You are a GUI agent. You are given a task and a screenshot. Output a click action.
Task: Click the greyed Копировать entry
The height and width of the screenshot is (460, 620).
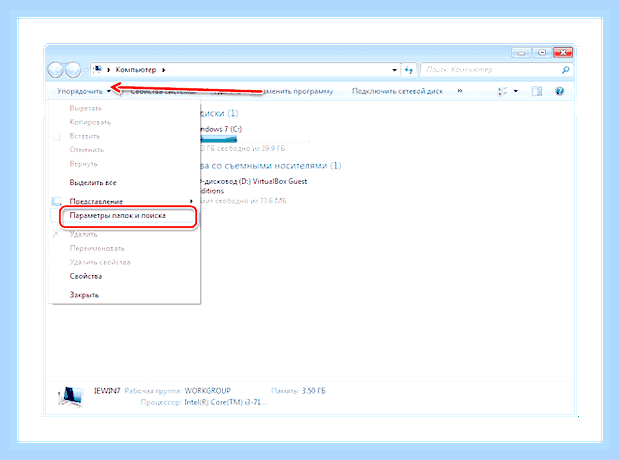[90, 122]
